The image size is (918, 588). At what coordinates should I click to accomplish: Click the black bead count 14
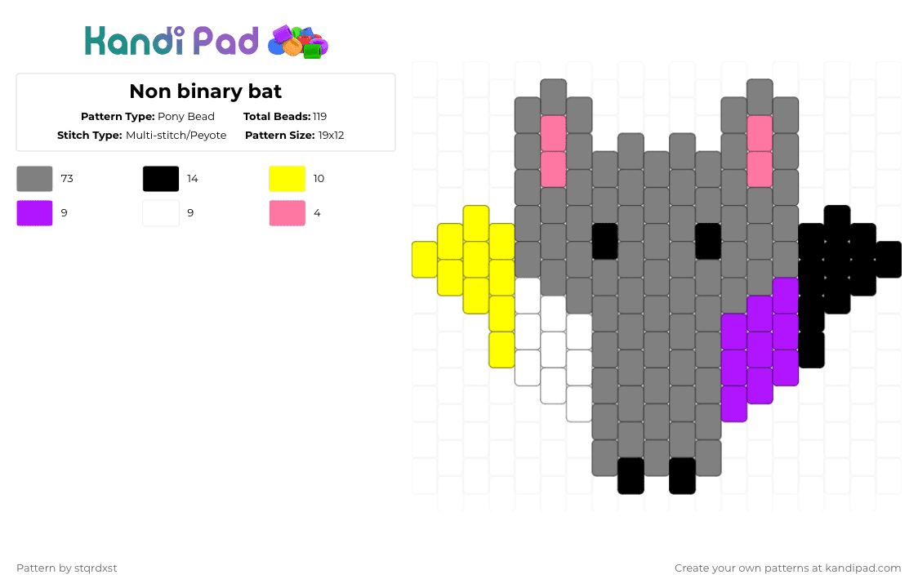pyautogui.click(x=193, y=179)
